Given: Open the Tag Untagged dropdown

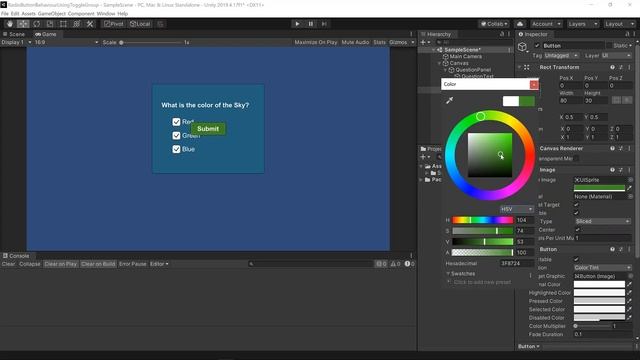Looking at the screenshot, I should [561, 56].
